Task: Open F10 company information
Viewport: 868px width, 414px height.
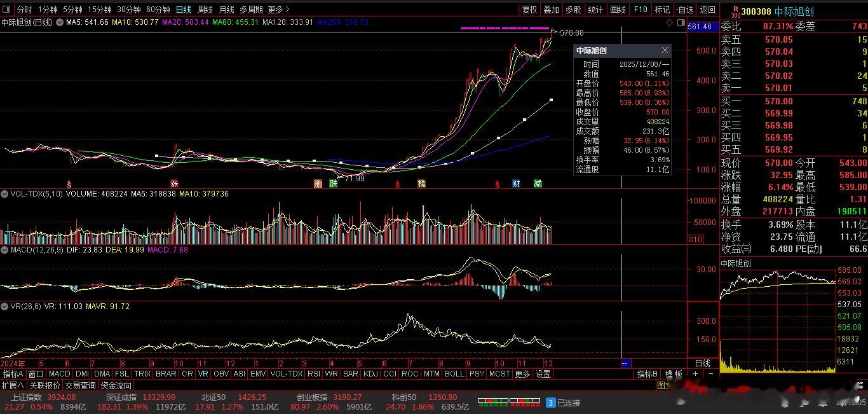Action: pyautogui.click(x=641, y=10)
